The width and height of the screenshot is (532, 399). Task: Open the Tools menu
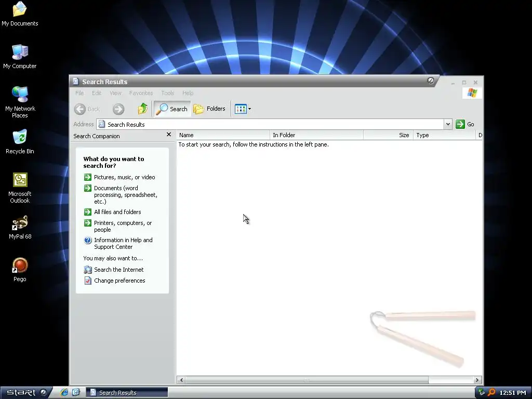pyautogui.click(x=168, y=93)
